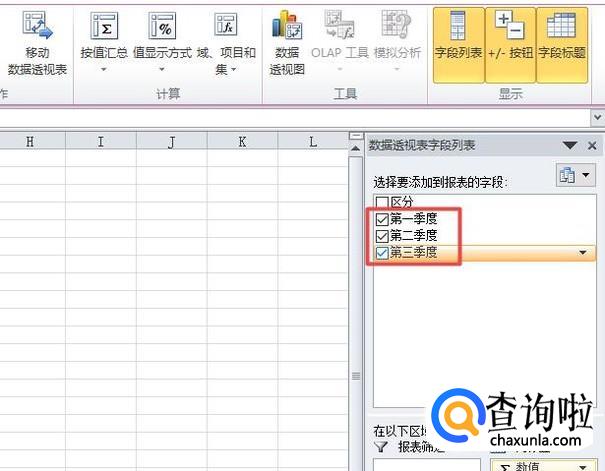Viewport: 605px width, 471px height.
Task: Toggle Field Headers (字段标题) button
Action: click(562, 45)
